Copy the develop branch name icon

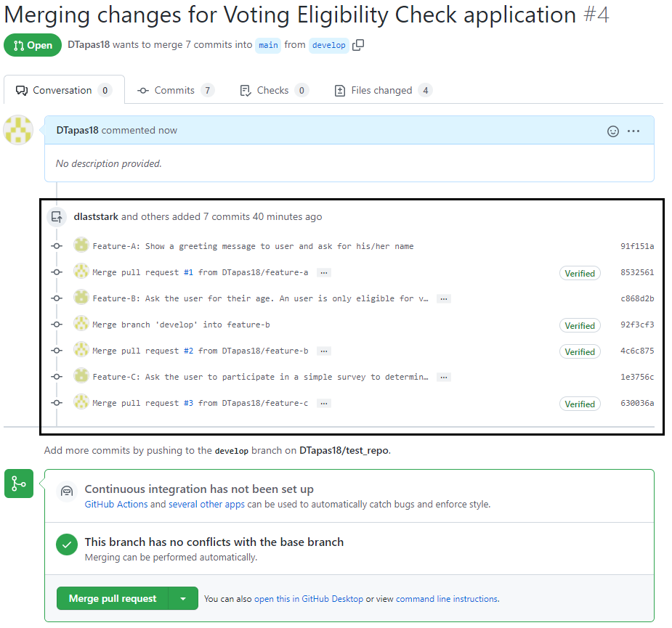pyautogui.click(x=358, y=45)
